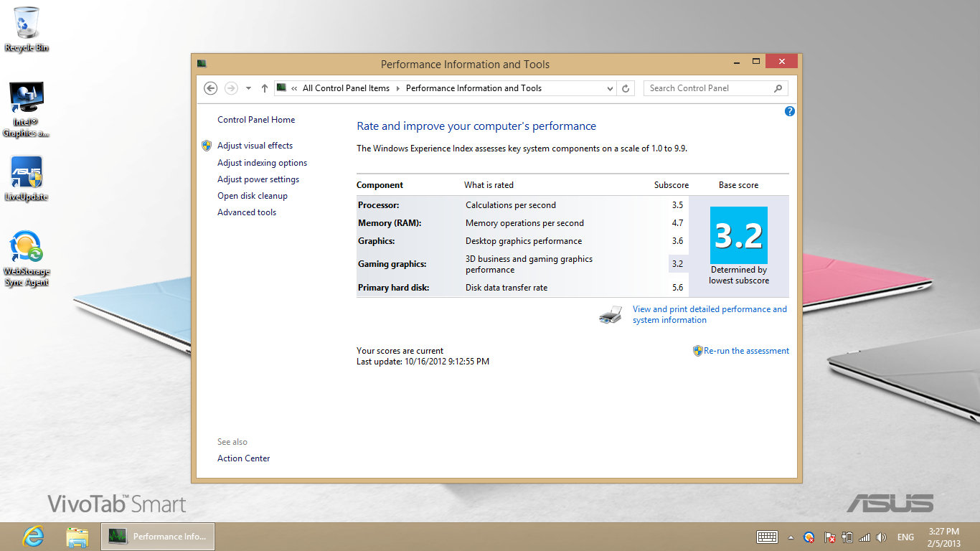
Task: Click the "Rate and improve your computer's performance" heading
Action: (476, 126)
